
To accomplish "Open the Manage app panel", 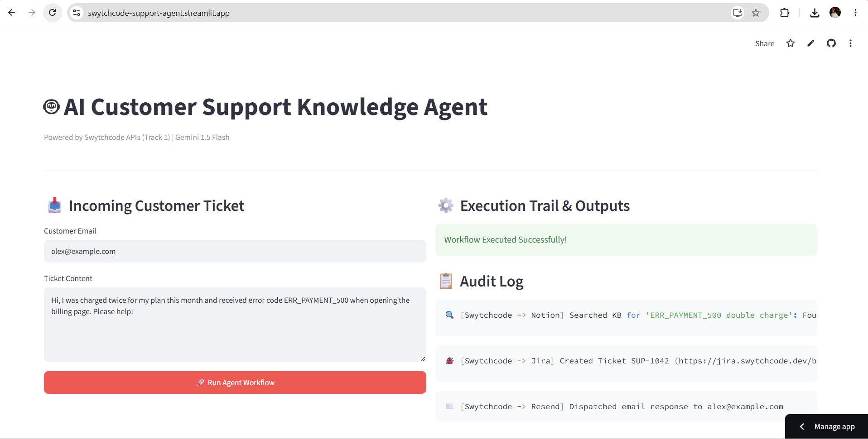I will point(834,426).
